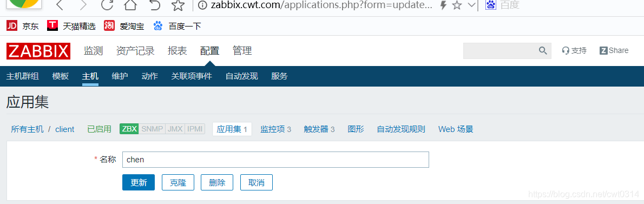Open the 天猫精选 bookmark

(x=71, y=27)
